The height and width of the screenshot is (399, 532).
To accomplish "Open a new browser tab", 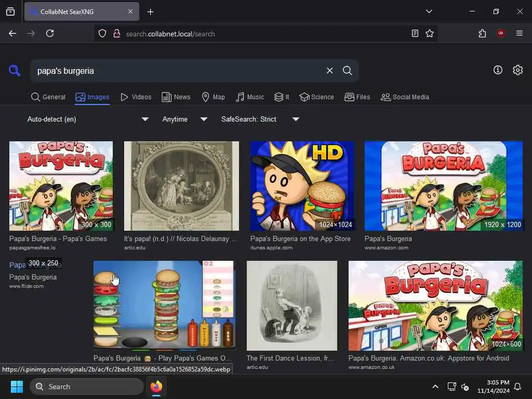I will point(150,12).
